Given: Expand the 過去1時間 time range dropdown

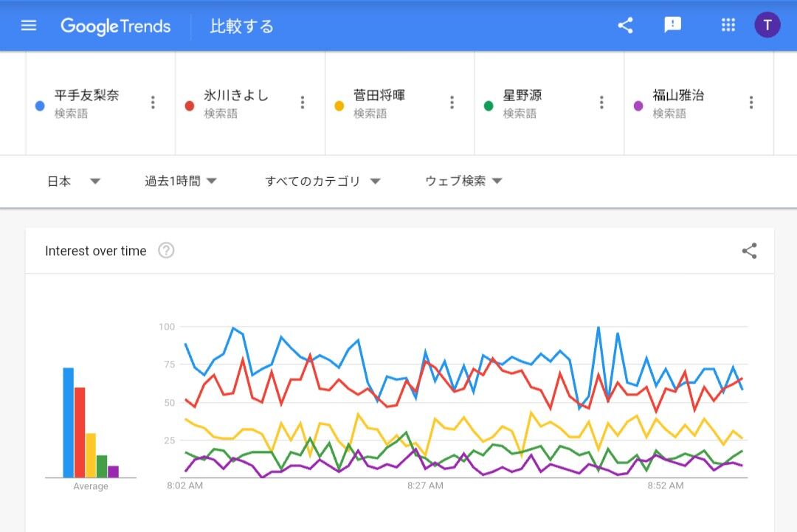Looking at the screenshot, I should point(180,182).
